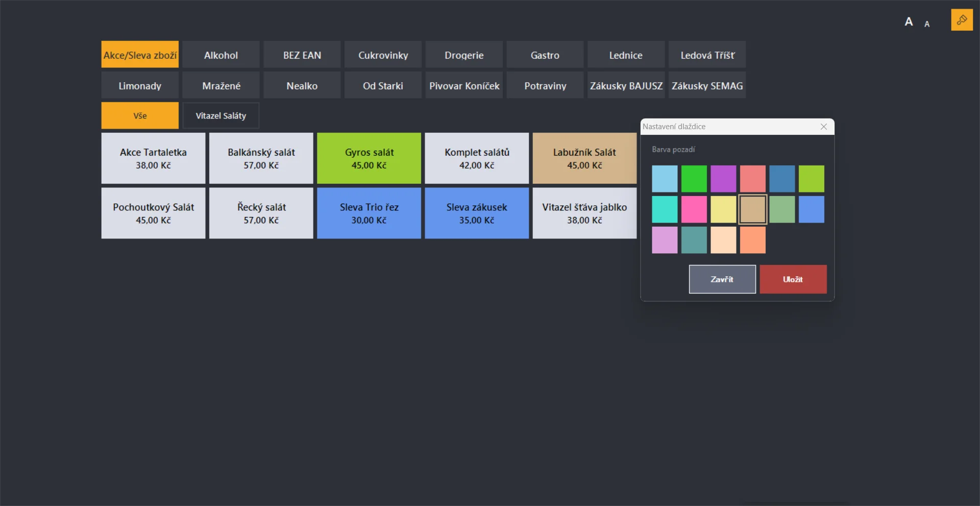Close the Nastavení dlaždice dialog

pyautogui.click(x=824, y=127)
